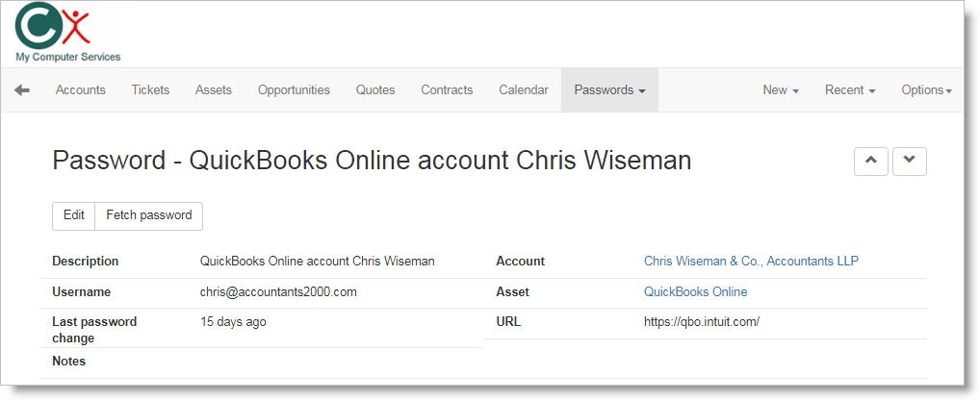Click the qbo.intuit.com URL text

click(702, 321)
